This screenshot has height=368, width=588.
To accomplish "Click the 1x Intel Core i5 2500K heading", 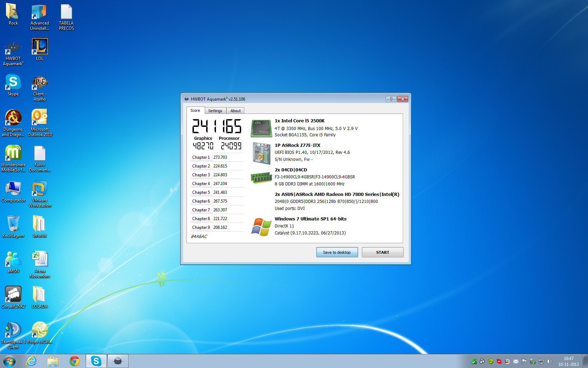I will click(300, 121).
